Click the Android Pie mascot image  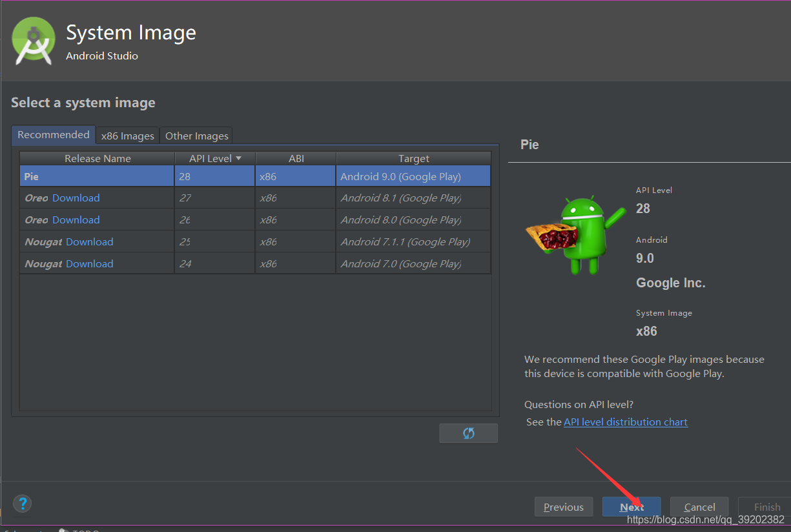[x=575, y=236]
